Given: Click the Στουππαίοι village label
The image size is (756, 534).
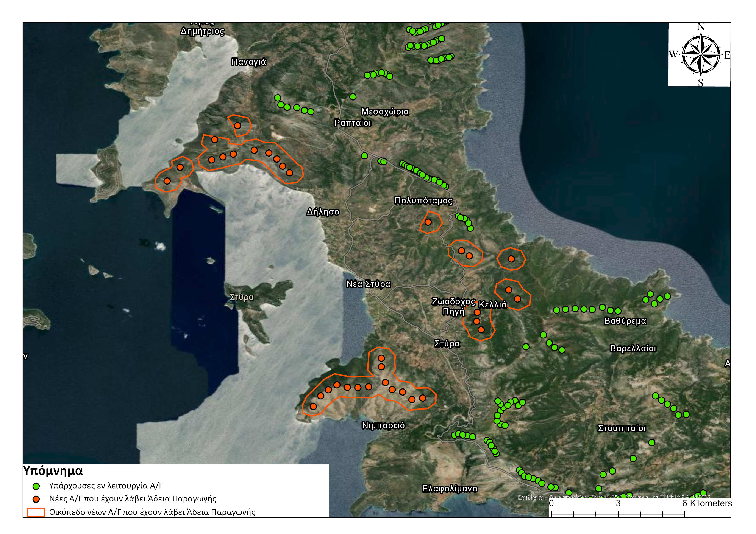Looking at the screenshot, I should point(622,428).
